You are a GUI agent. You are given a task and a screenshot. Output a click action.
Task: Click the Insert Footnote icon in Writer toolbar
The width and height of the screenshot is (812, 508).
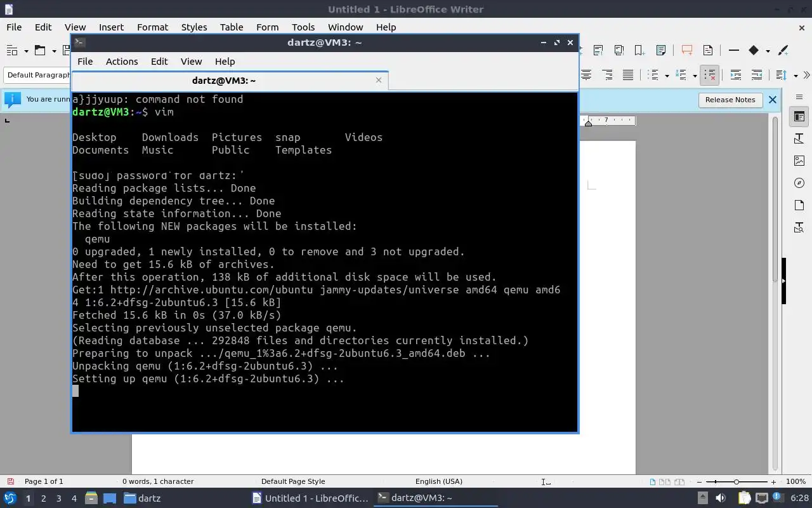click(x=598, y=50)
